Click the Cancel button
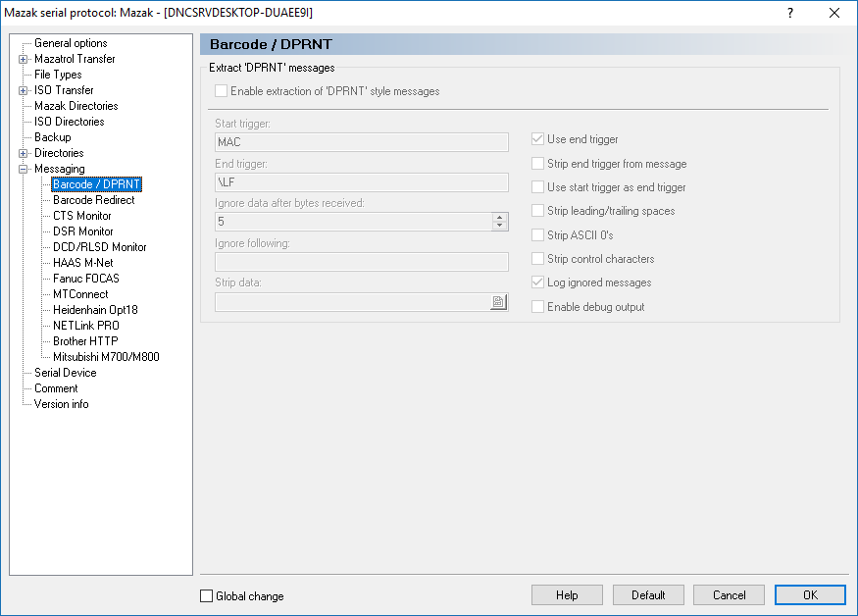The image size is (858, 616). [x=729, y=595]
